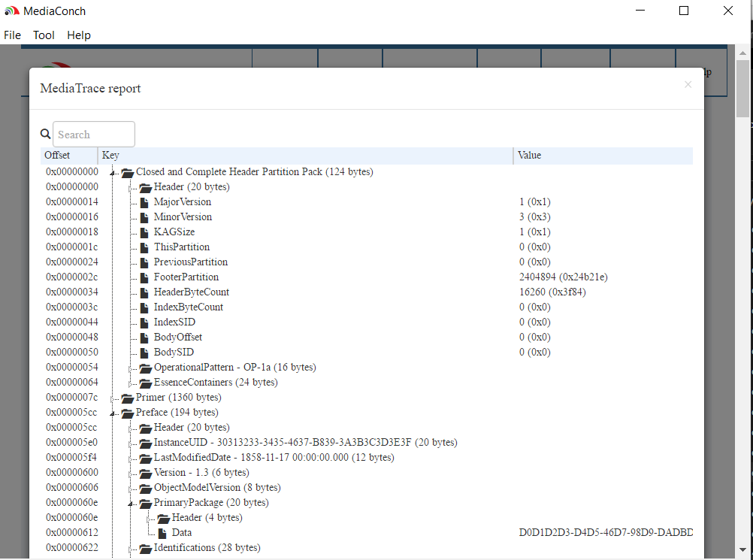Image resolution: width=753 pixels, height=560 pixels.
Task: Click the MediaConch app logo in title bar
Action: [12, 11]
